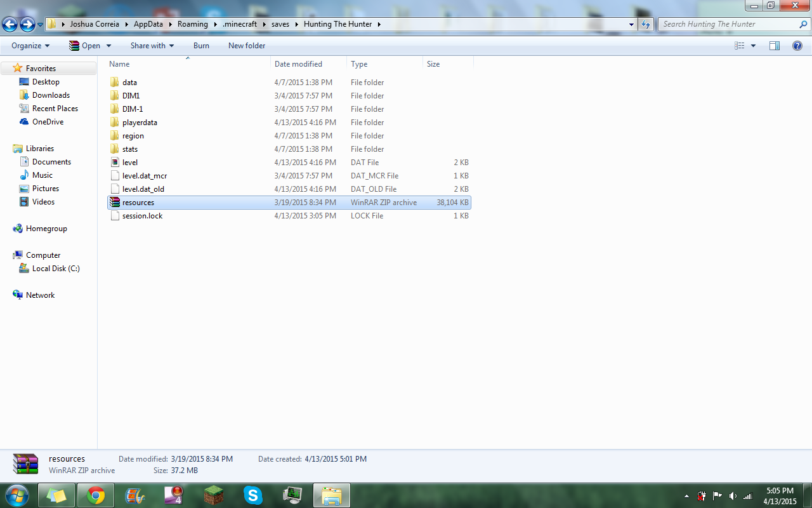Open the view options dropdown arrow
This screenshot has height=508, width=812.
pyautogui.click(x=753, y=46)
